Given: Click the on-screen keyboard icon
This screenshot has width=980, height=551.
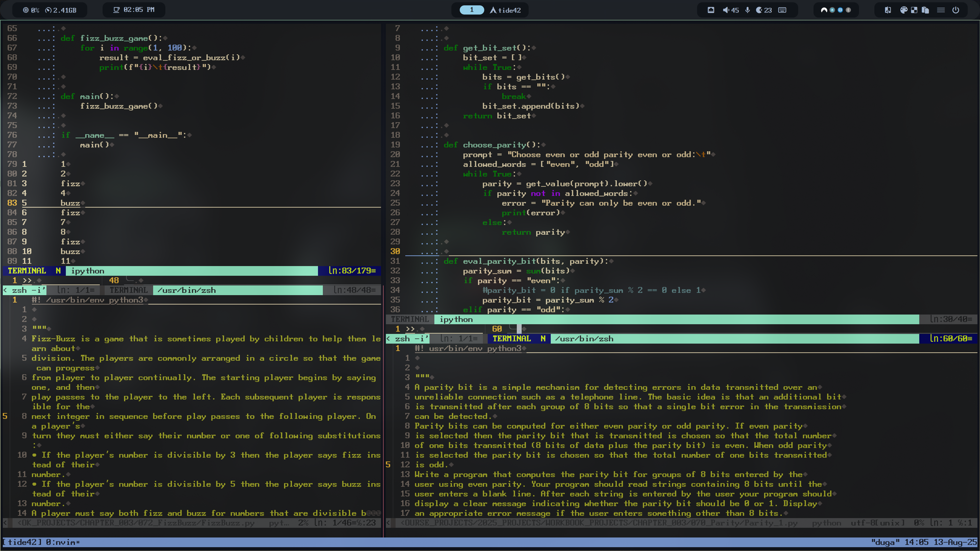Looking at the screenshot, I should [782, 10].
